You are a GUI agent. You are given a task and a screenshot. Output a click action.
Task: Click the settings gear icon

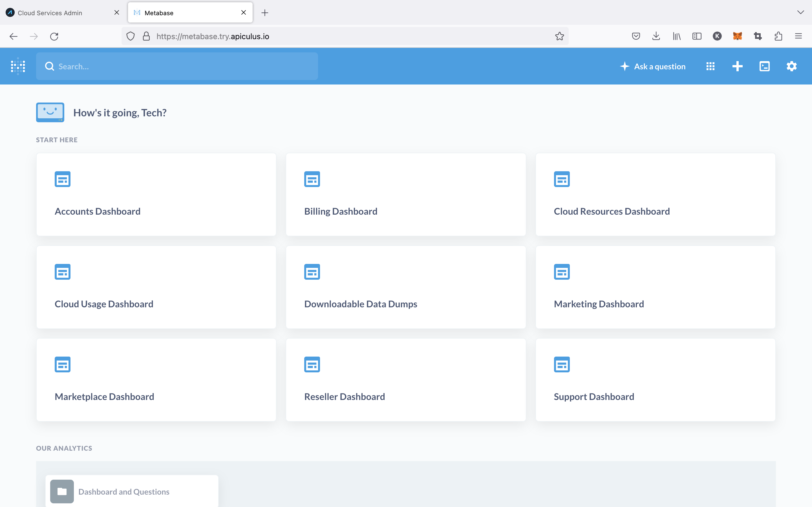[791, 65]
